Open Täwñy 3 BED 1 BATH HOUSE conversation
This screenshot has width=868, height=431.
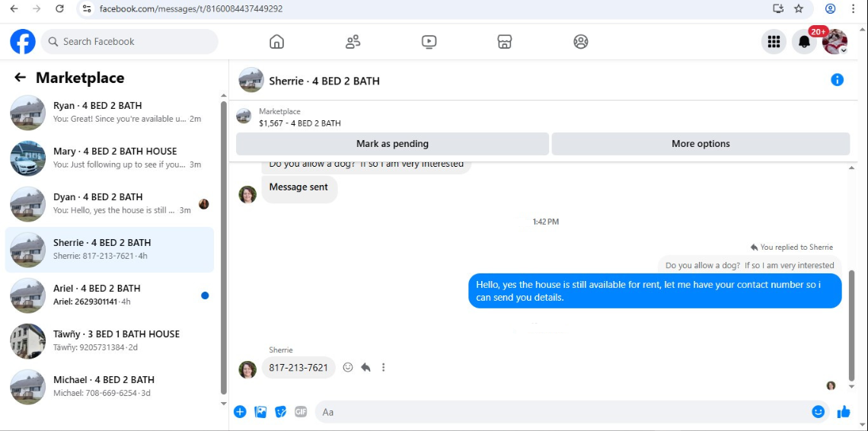[x=110, y=340]
